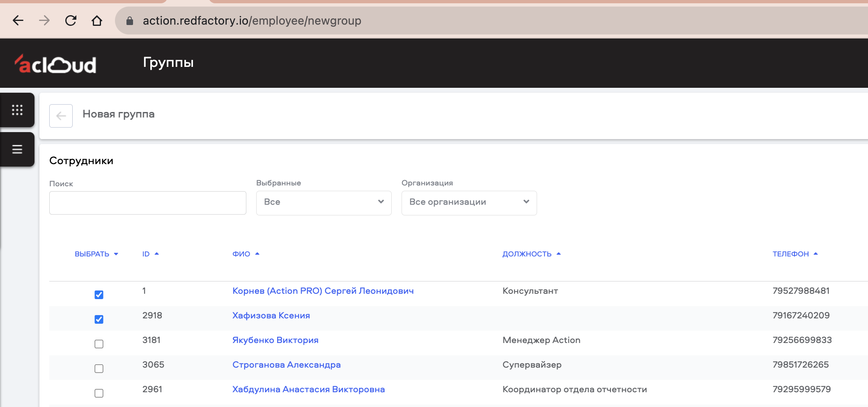868x407 pixels.
Task: Click ID cell 2961
Action: tap(152, 389)
